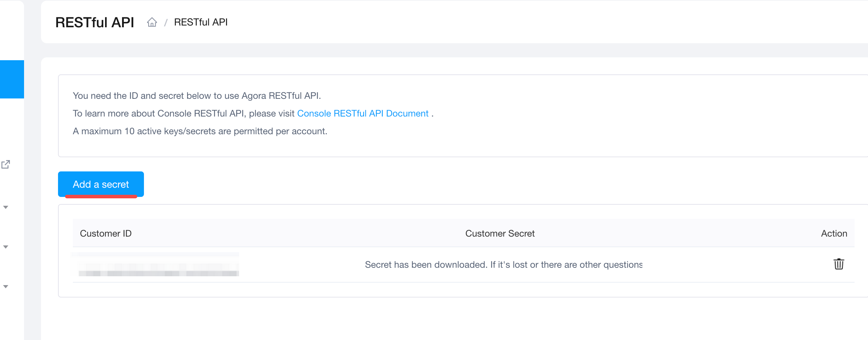The width and height of the screenshot is (868, 340).
Task: Click the 'You need the ID and secret' notice
Action: [197, 96]
